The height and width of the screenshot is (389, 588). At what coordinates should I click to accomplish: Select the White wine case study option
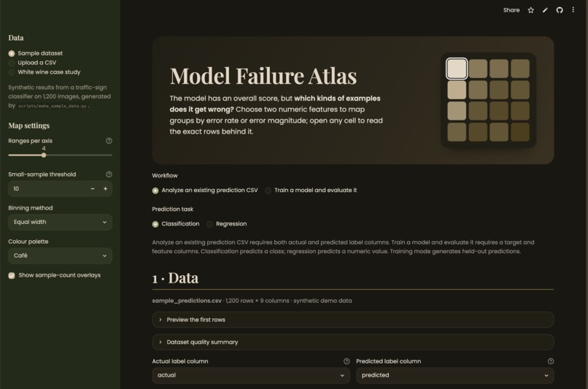45,72
